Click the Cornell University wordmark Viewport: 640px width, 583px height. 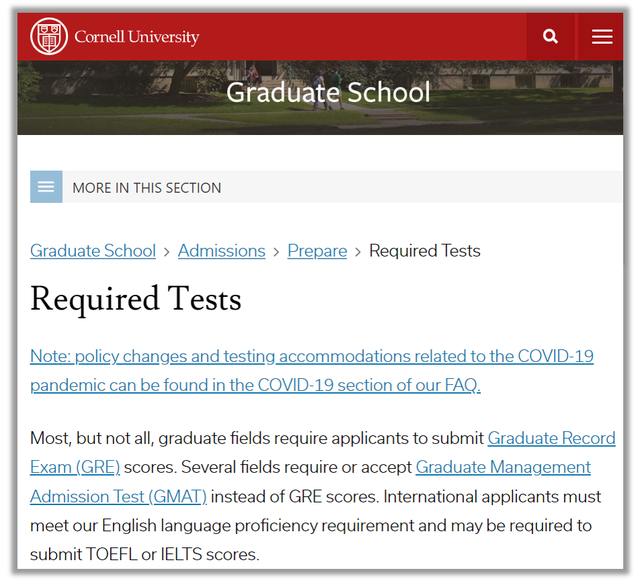tap(137, 37)
